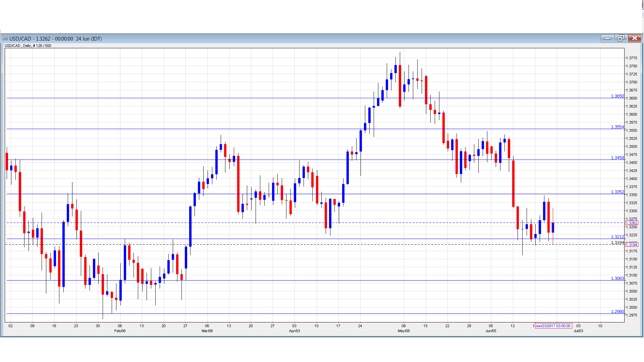Screen dimensions: 644x362
Task: Click the Jun/23/2017 03:00:00 timestamp box
Action: (x=554, y=325)
